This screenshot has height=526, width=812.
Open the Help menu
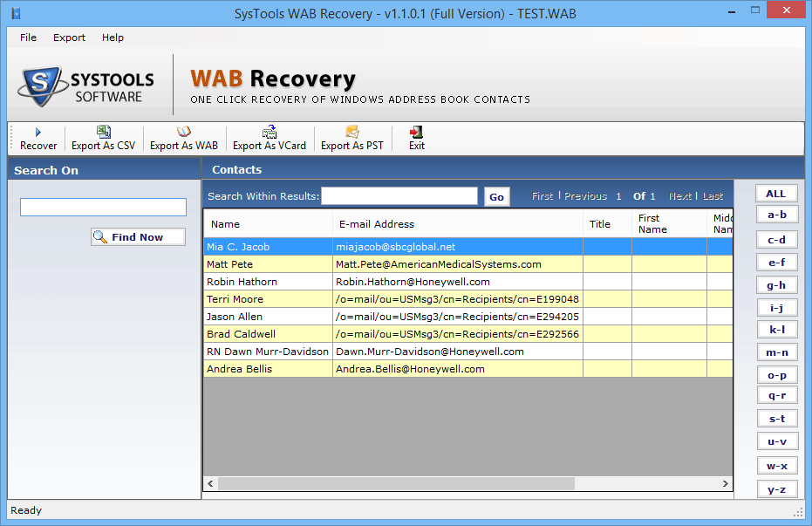[113, 38]
